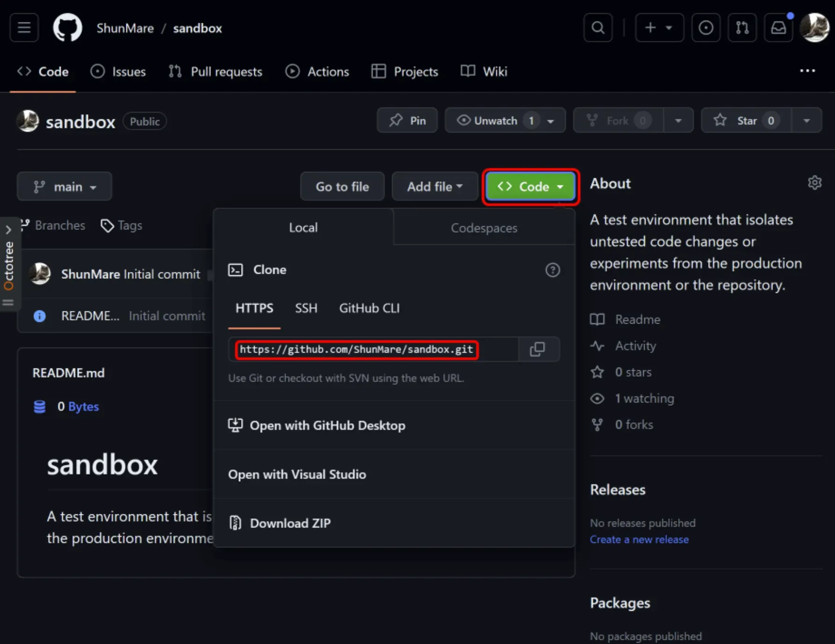This screenshot has width=835, height=644.
Task: Open the Add file dropdown
Action: (434, 186)
